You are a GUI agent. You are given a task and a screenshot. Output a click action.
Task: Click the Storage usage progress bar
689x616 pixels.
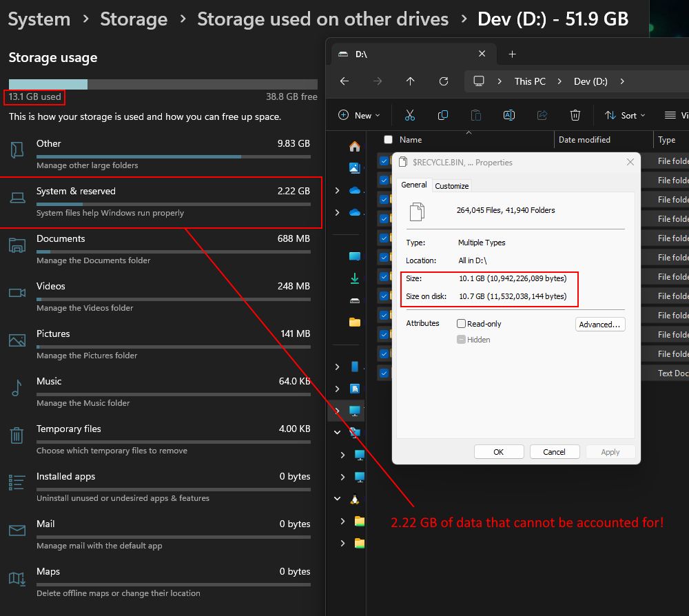pyautogui.click(x=163, y=84)
